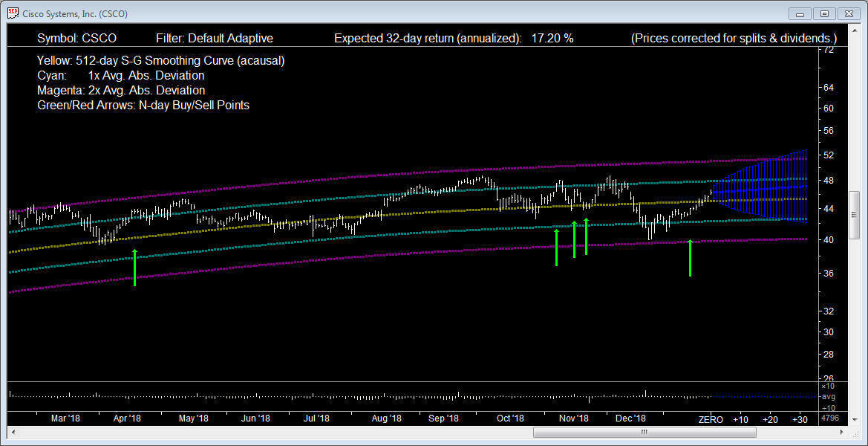Click the "avg" volume axis label
The height and width of the screenshot is (446, 868).
[x=829, y=397]
